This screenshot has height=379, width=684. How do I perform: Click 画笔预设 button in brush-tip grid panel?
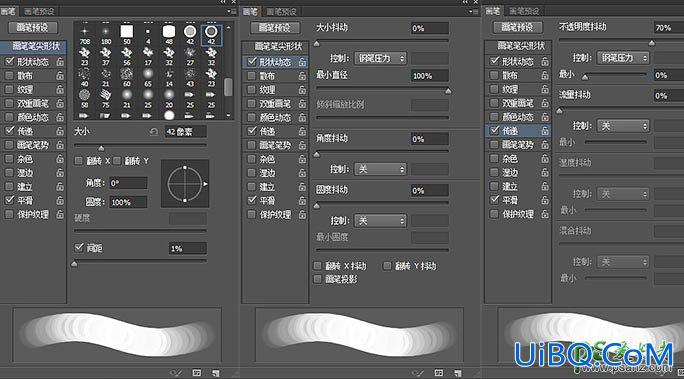pos(33,27)
